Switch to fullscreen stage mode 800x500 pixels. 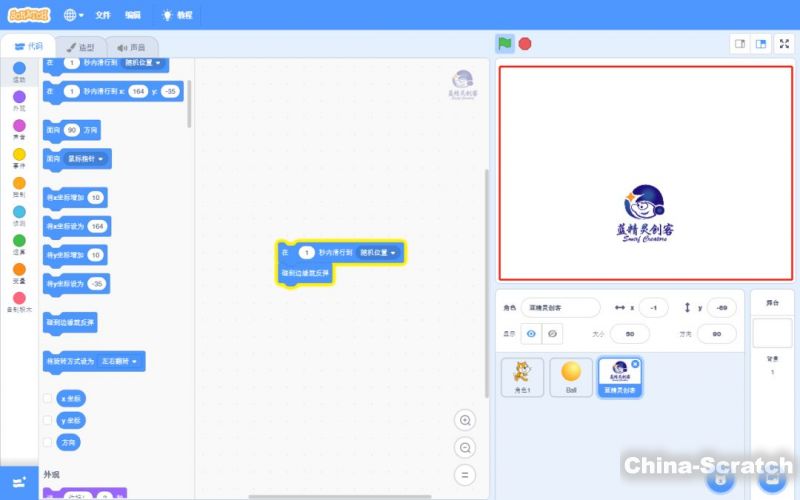click(785, 44)
